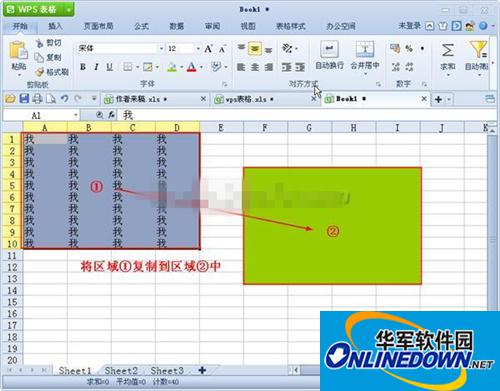Screen dimensions: 500x391
Task: Open borders dropdown arrow
Action: point(137,67)
